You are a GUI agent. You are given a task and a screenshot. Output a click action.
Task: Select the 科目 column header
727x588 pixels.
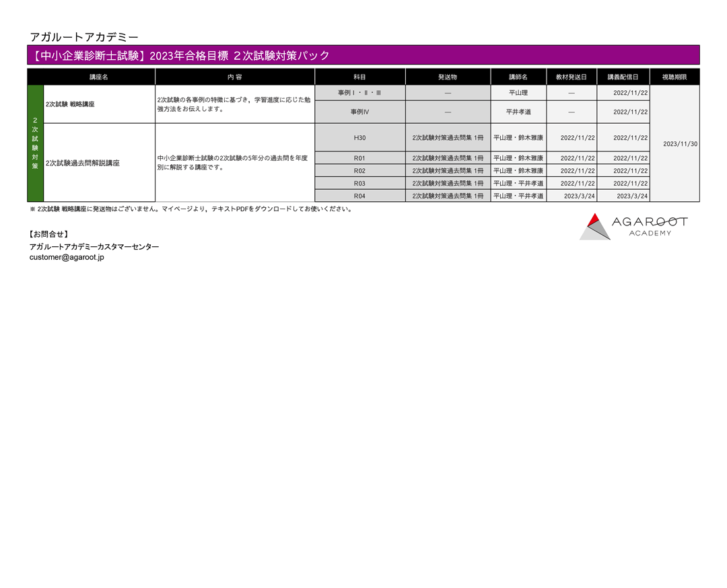coord(359,77)
